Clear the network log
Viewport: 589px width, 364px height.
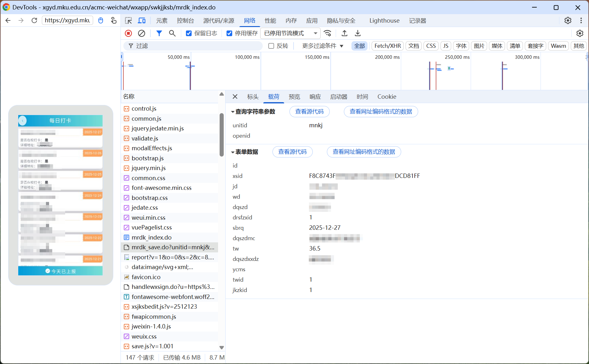pos(142,33)
